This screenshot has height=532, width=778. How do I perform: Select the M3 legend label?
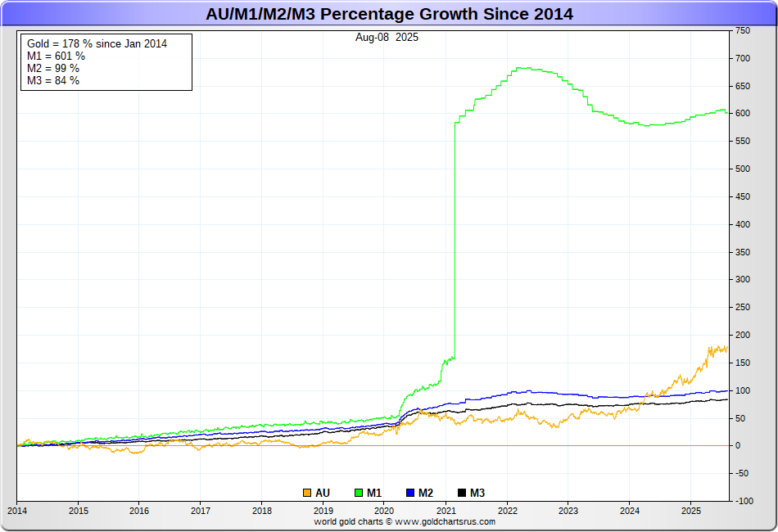point(477,493)
